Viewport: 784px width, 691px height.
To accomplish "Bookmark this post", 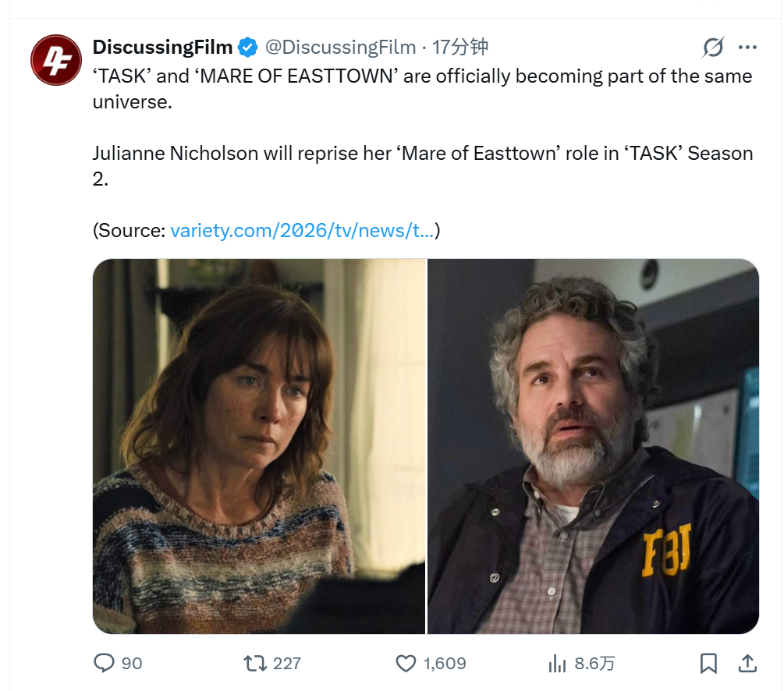I will (708, 663).
